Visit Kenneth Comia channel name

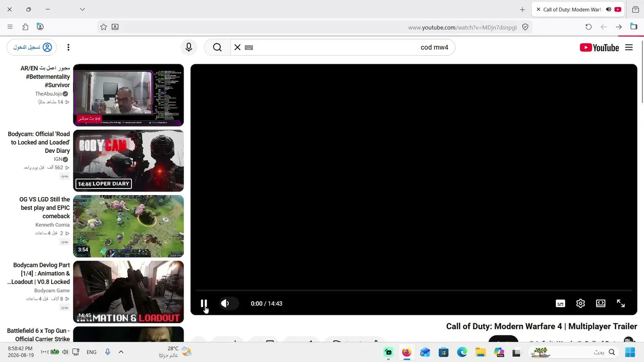[52, 225]
